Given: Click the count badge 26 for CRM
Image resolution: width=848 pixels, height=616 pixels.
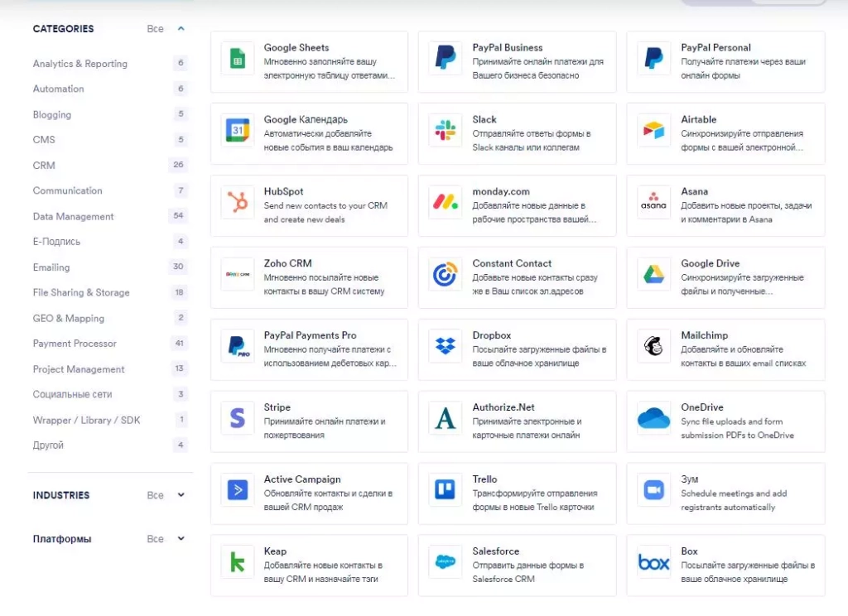Looking at the screenshot, I should pyautogui.click(x=179, y=165).
